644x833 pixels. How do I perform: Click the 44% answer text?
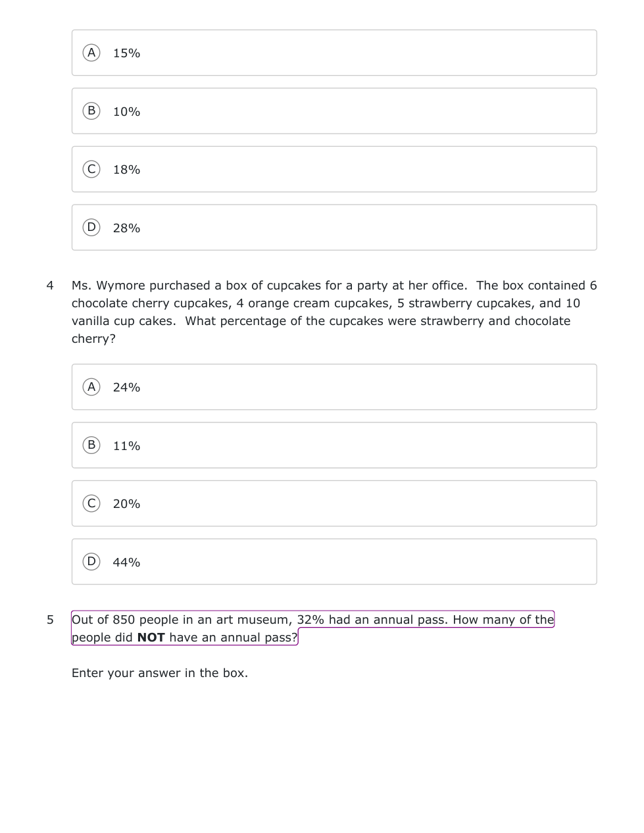[x=126, y=563]
